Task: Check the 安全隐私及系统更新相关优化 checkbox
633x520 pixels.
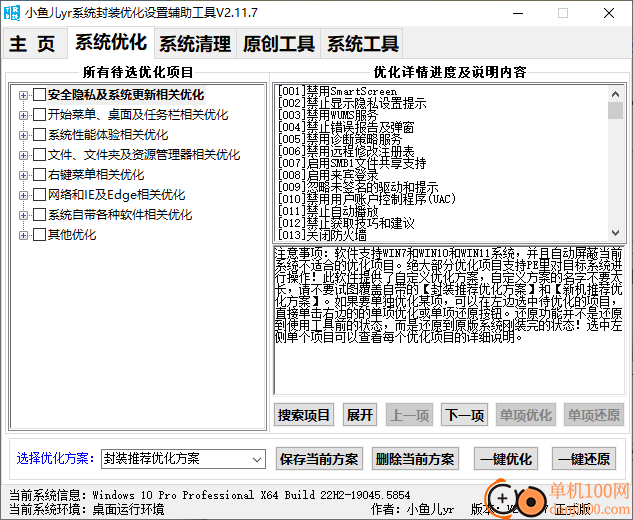Action: [x=39, y=95]
